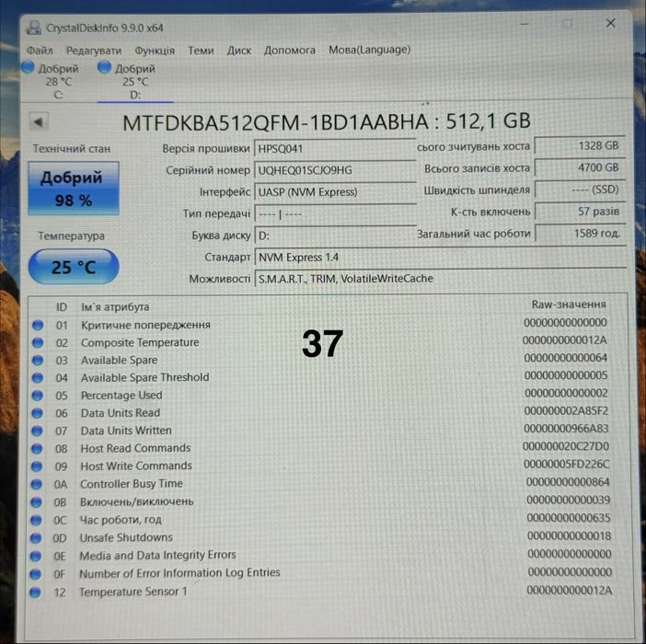Click the Добрий 98 % health status button
Viewport: 646px width, 644px height.
74,189
